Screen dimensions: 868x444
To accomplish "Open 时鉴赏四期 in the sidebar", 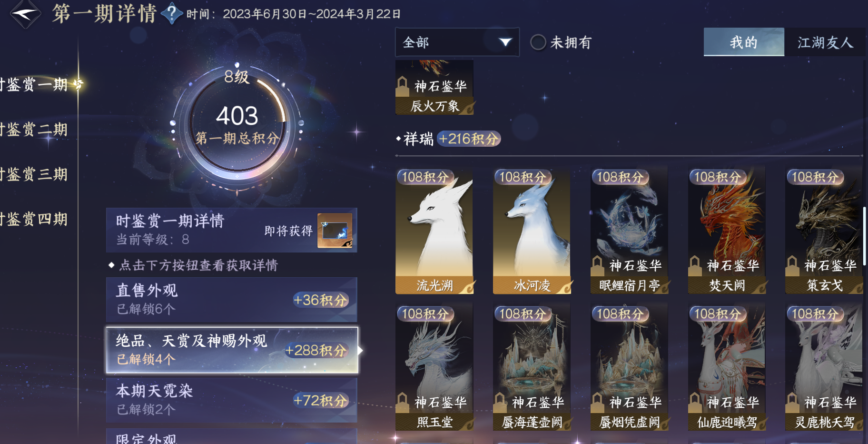I will tap(34, 219).
